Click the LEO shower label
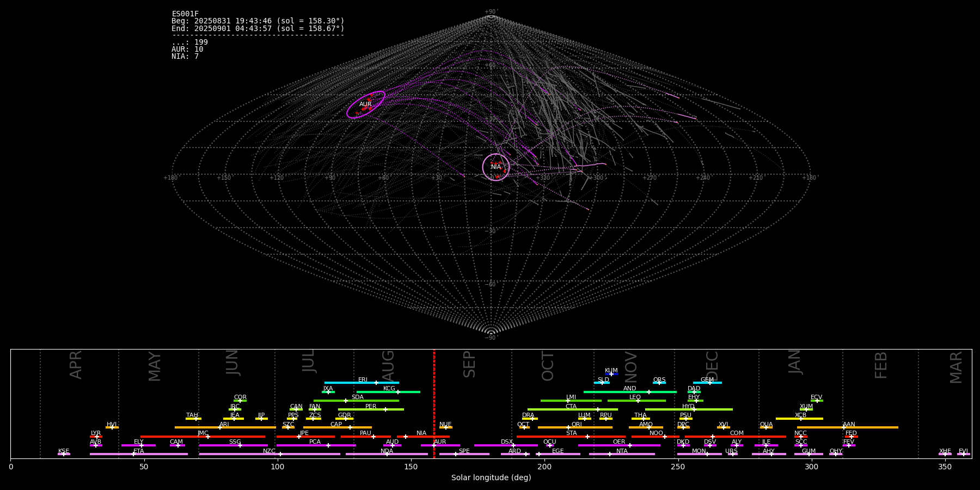 pos(635,397)
